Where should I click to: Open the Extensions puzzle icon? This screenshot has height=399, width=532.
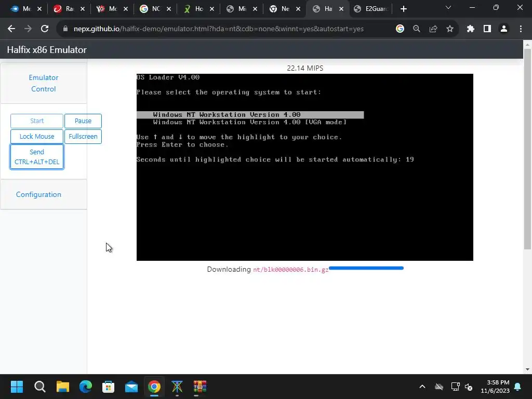click(x=471, y=29)
